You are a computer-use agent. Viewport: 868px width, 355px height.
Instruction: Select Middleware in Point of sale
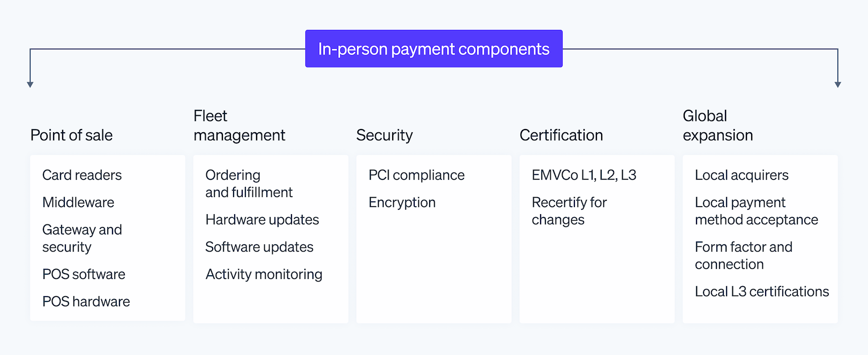[78, 202]
